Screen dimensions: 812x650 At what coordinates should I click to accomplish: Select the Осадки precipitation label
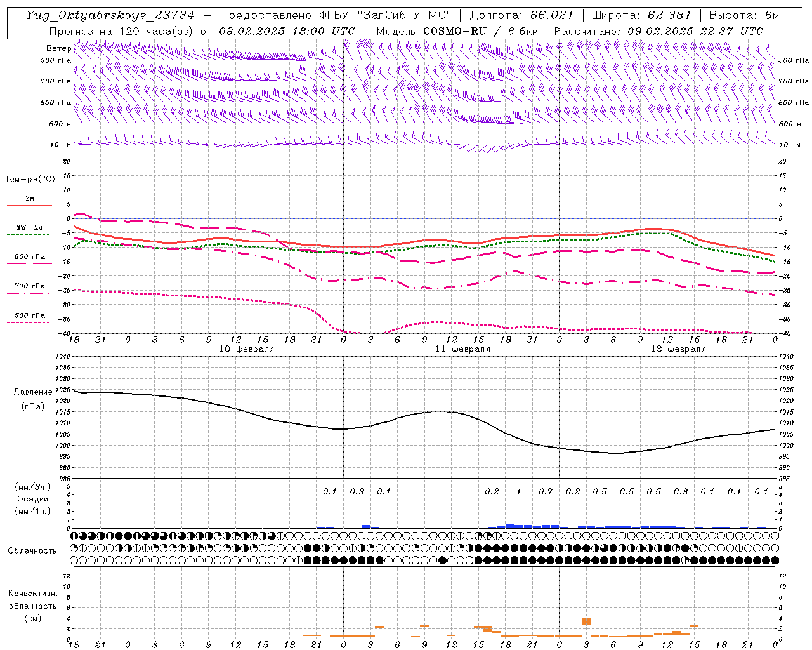[x=32, y=499]
